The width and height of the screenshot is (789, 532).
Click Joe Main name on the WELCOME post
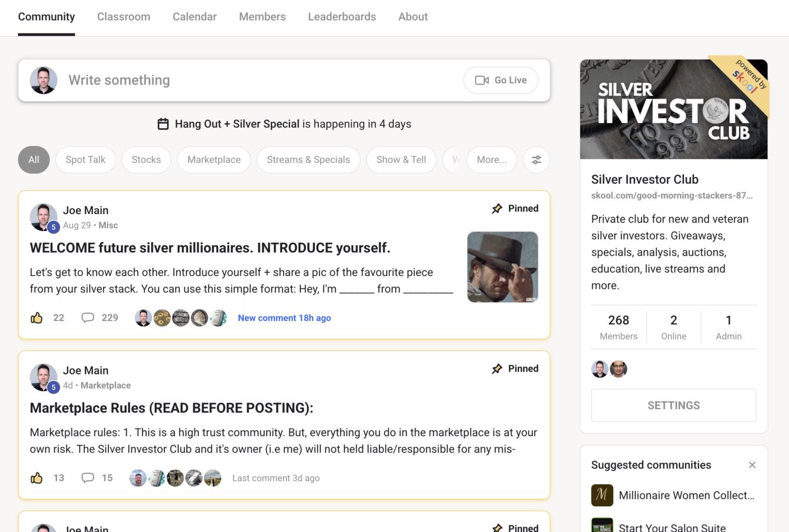click(85, 210)
